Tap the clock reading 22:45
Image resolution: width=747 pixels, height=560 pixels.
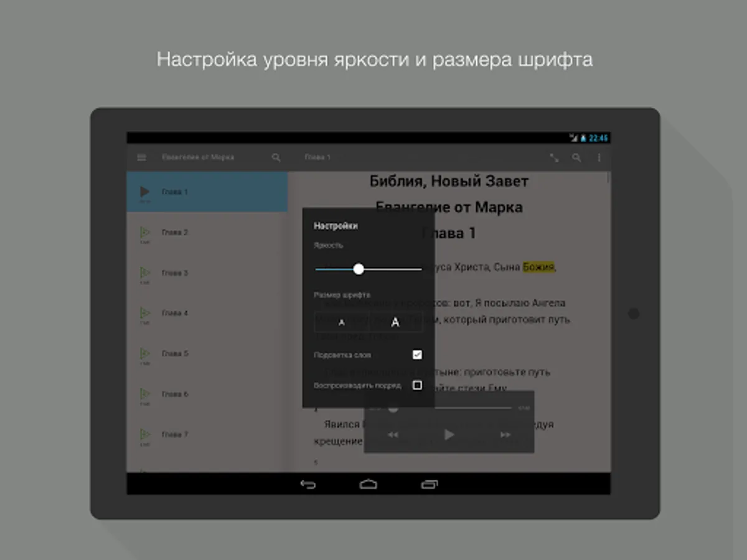coord(598,138)
